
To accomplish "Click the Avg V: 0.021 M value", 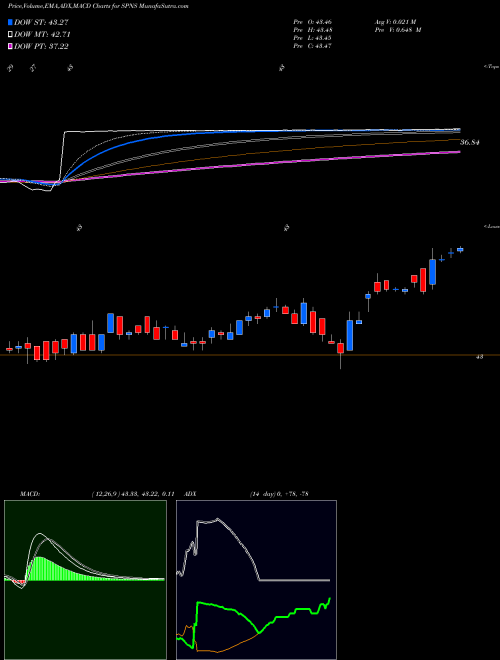I will click(398, 21).
